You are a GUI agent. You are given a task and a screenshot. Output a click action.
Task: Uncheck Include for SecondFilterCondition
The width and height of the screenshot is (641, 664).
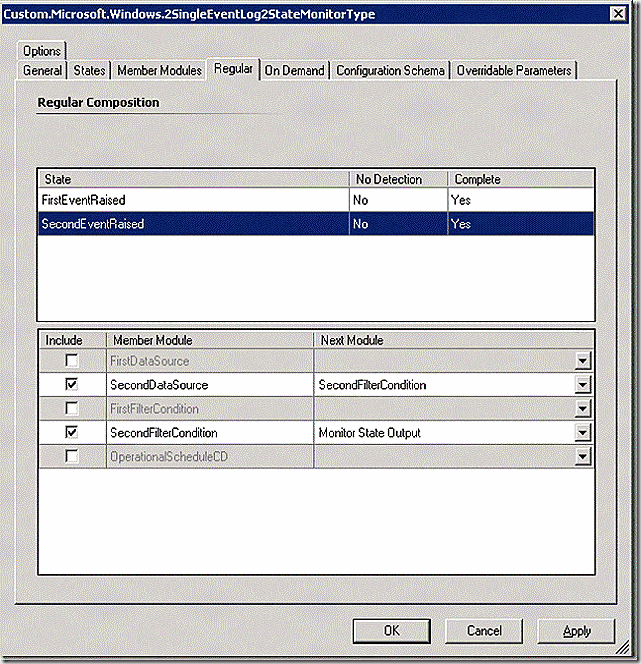pos(72,432)
